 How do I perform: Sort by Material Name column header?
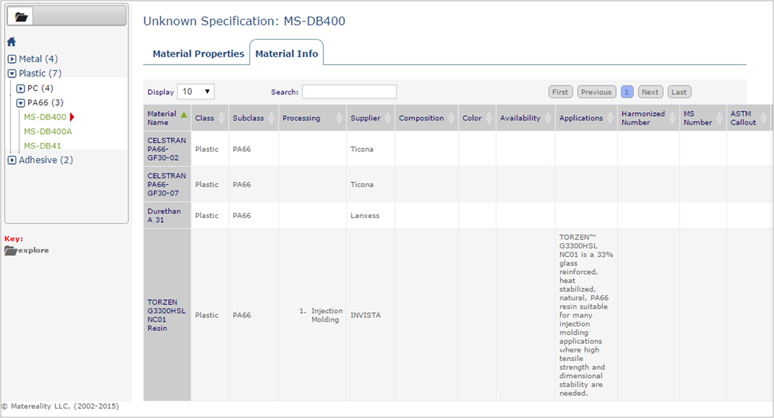click(x=167, y=118)
